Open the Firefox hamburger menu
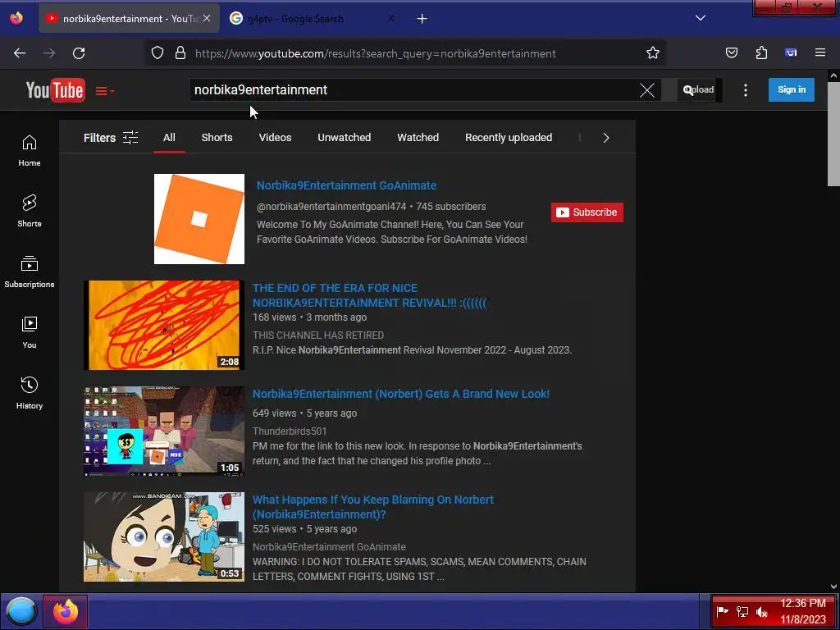The height and width of the screenshot is (630, 840). click(820, 52)
